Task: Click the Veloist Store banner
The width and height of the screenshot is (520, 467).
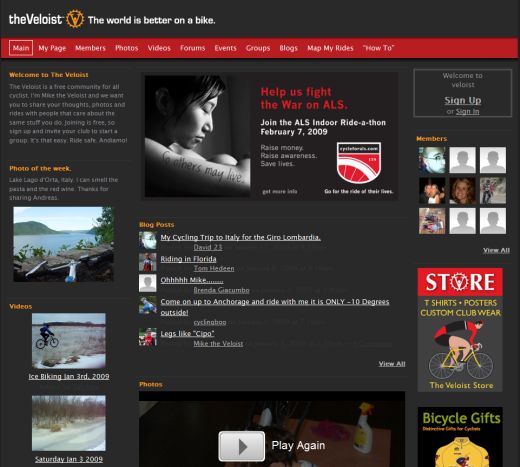Action: pyautogui.click(x=460, y=330)
